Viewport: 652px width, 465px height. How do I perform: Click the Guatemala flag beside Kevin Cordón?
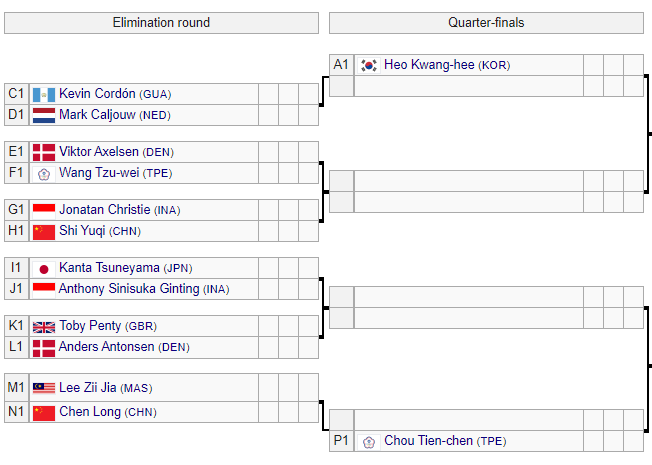(x=43, y=94)
